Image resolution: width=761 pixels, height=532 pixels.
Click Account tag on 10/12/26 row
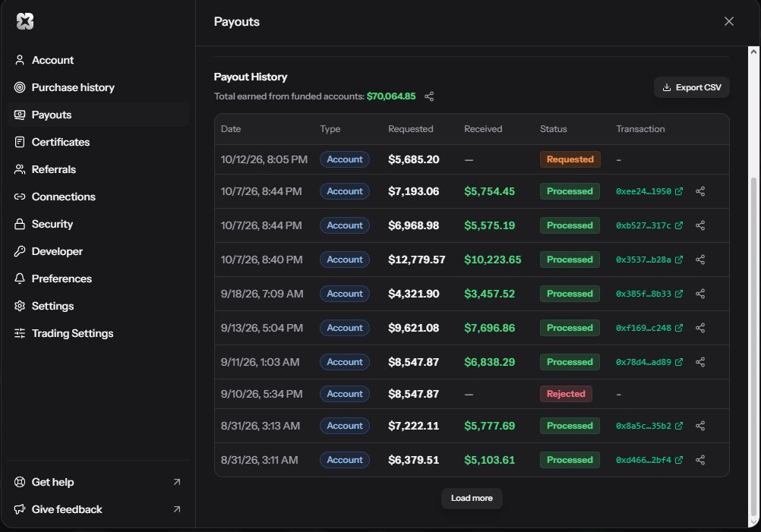[x=345, y=159]
